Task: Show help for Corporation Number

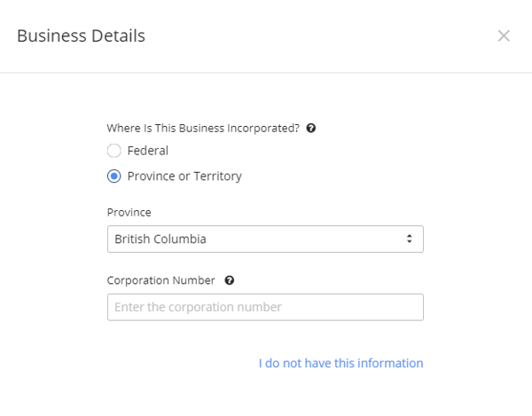Action: point(230,280)
